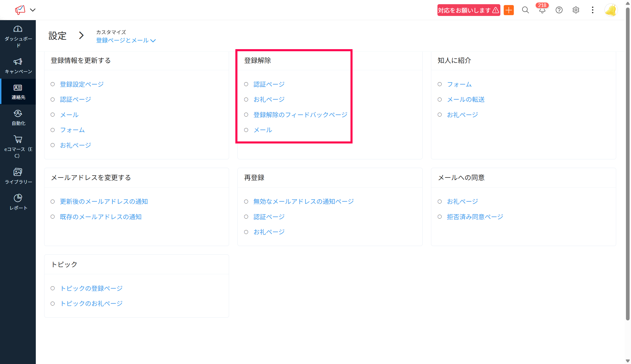
Task: Open the vertical three-dot more menu
Action: [592, 10]
